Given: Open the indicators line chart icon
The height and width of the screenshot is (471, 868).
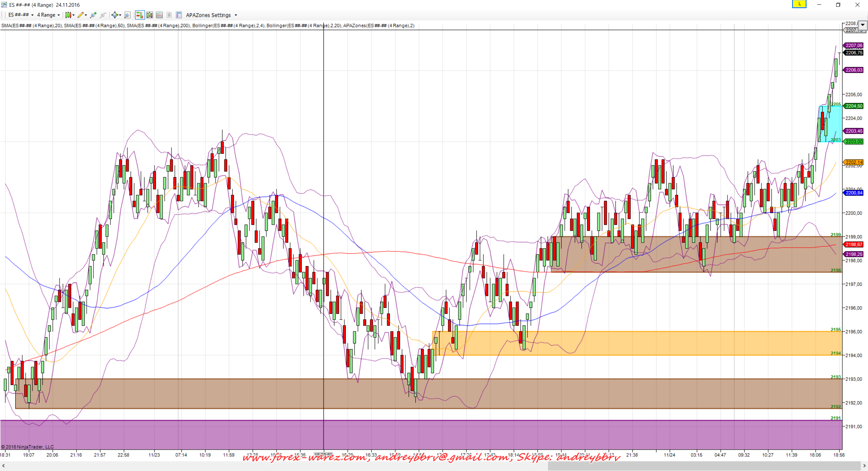Looking at the screenshot, I should 159,15.
